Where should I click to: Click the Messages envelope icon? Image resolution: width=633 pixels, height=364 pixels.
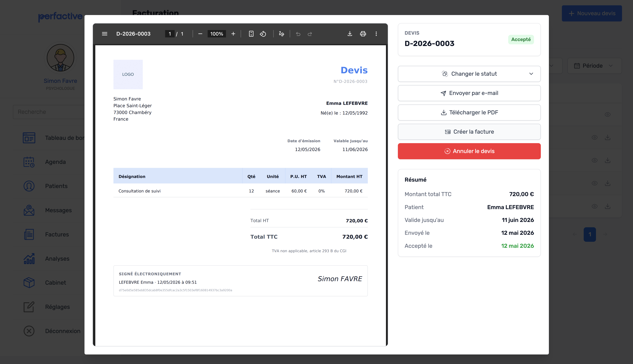click(29, 210)
